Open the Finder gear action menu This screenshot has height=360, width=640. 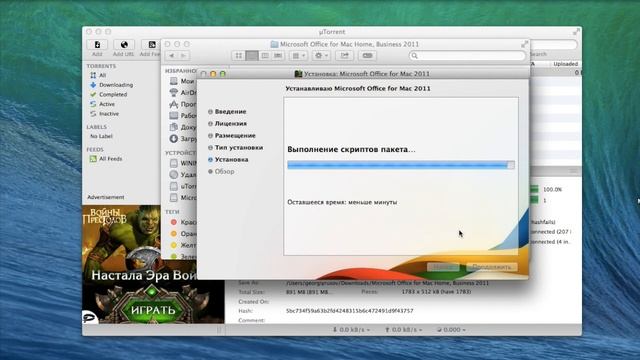(321, 56)
